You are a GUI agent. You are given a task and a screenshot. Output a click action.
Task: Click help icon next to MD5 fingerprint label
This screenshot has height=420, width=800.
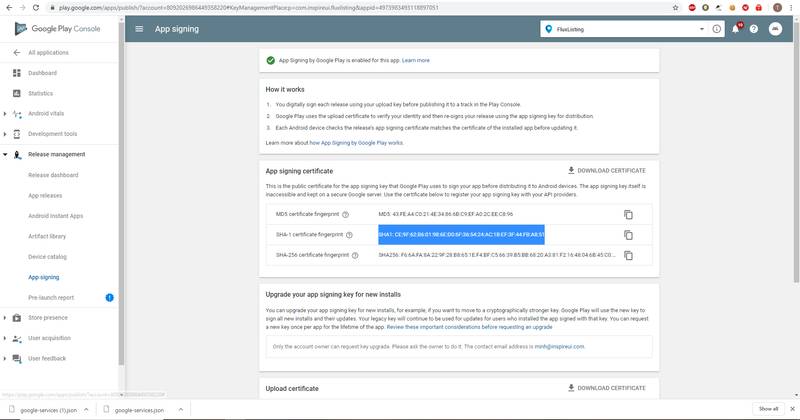coord(345,214)
